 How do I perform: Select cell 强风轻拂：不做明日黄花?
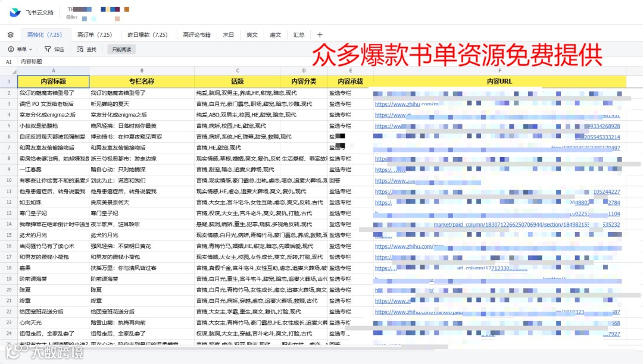pos(142,246)
